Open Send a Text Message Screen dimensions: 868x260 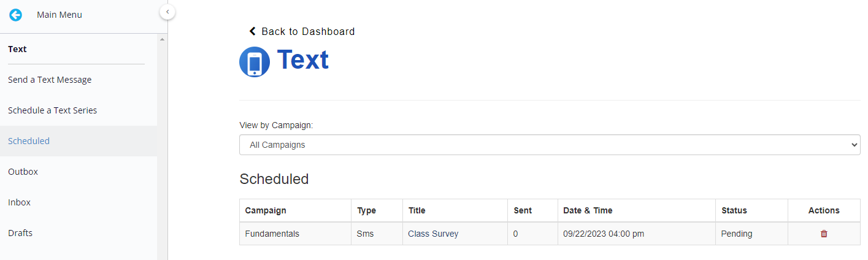point(50,80)
